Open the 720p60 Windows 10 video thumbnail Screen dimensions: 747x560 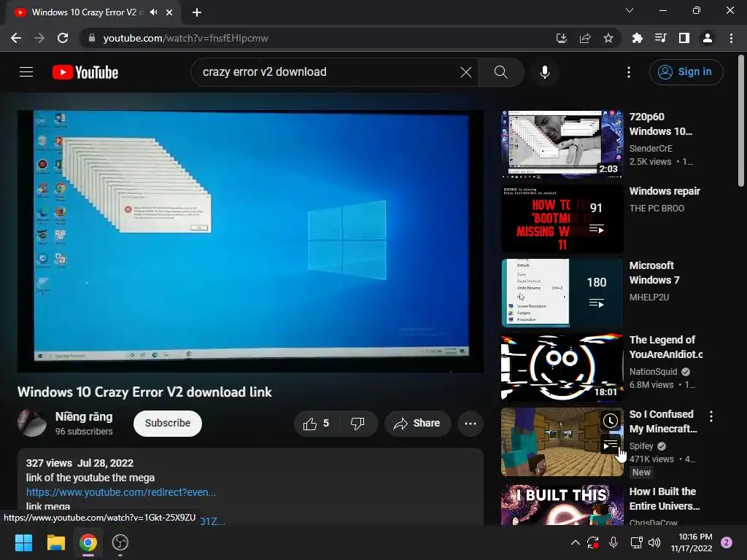coord(562,144)
